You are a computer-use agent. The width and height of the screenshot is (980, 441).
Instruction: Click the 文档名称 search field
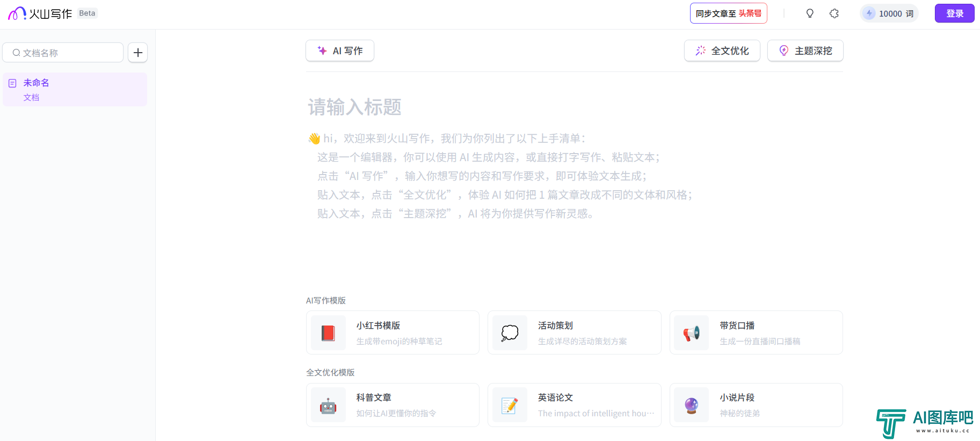point(63,53)
